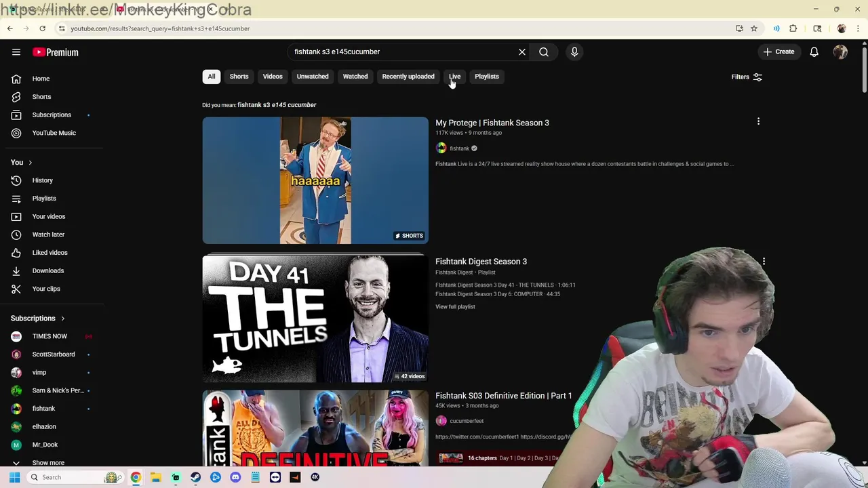
Task: Open the more options menu for My Protege
Action: tap(758, 121)
